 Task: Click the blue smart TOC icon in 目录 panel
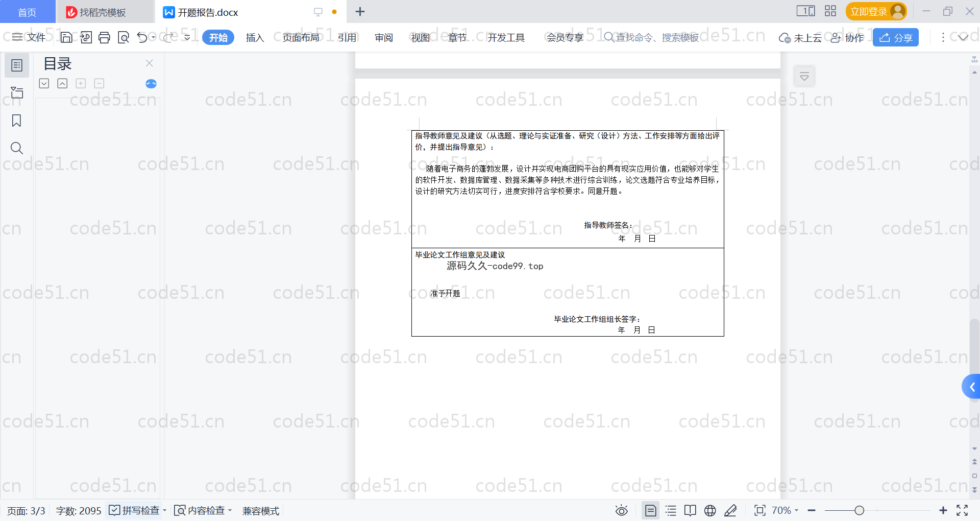coord(151,84)
